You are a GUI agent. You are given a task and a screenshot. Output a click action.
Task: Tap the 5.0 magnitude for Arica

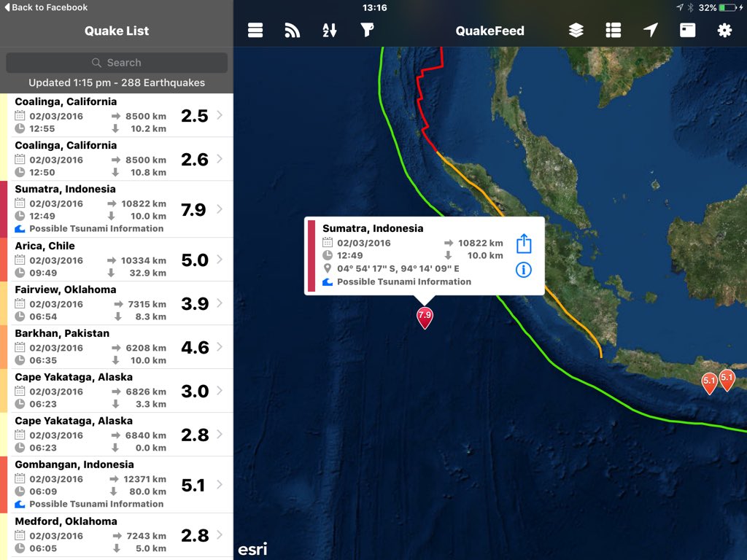(195, 260)
